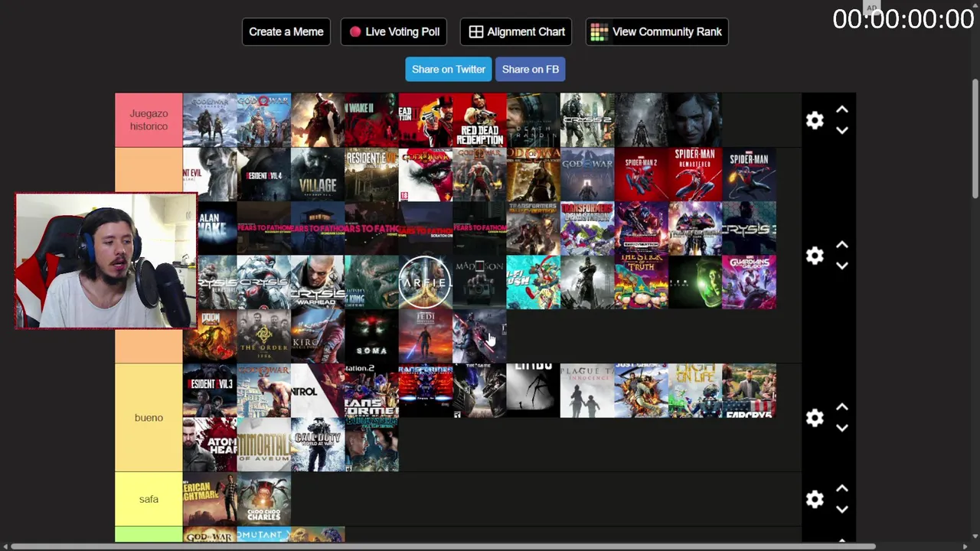980x551 pixels.
Task: Move safa tier down with arrow
Action: tap(842, 509)
